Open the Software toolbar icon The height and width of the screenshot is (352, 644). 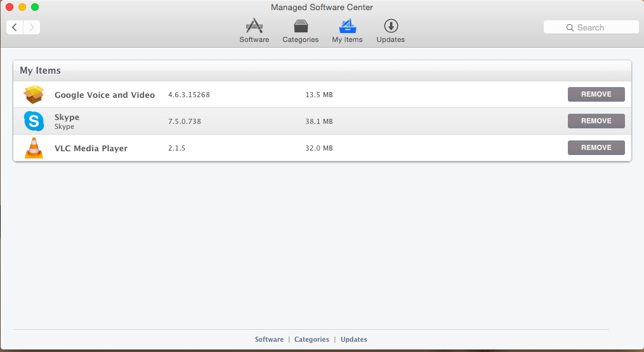pos(254,26)
